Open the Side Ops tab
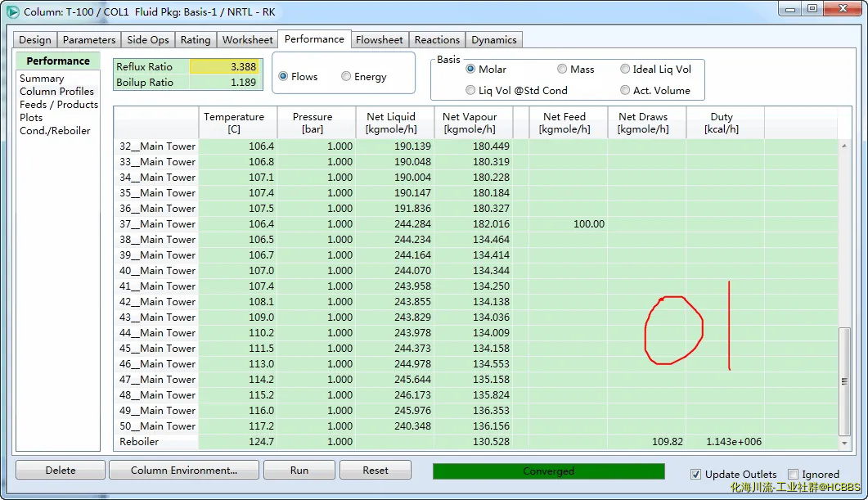Image resolution: width=868 pixels, height=500 pixels. pyautogui.click(x=148, y=40)
